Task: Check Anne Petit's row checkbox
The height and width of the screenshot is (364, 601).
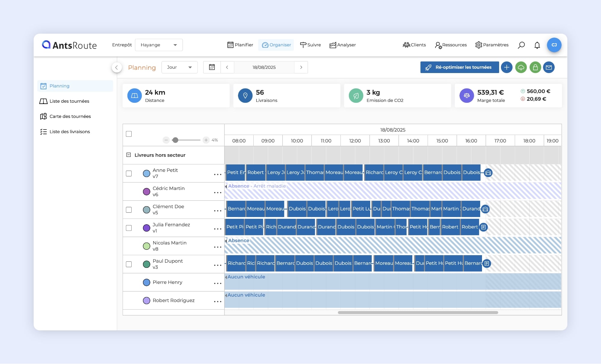Action: pyautogui.click(x=129, y=173)
